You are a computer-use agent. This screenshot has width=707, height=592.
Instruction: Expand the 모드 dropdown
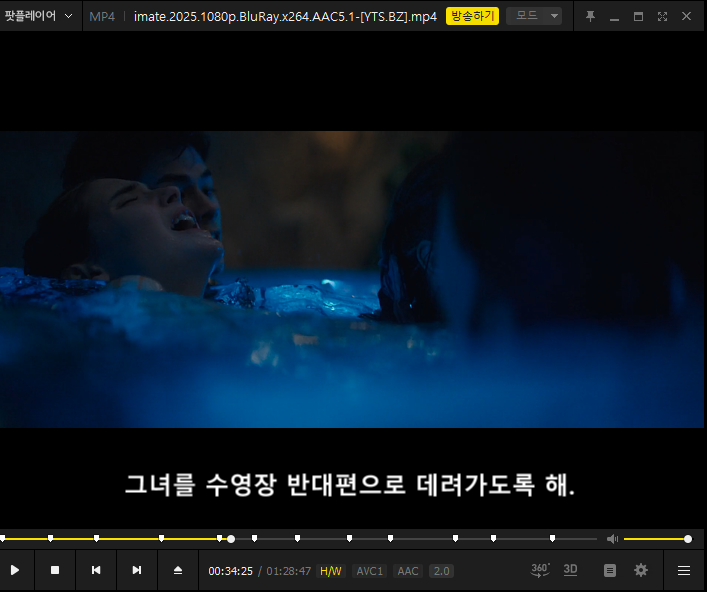coord(534,16)
